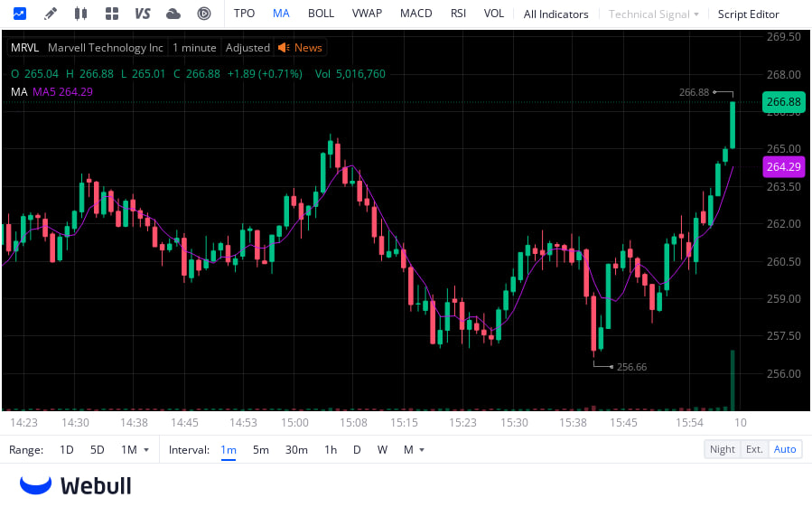This screenshot has width=812, height=507.
Task: Click the orange News speaker icon
Action: coord(284,48)
